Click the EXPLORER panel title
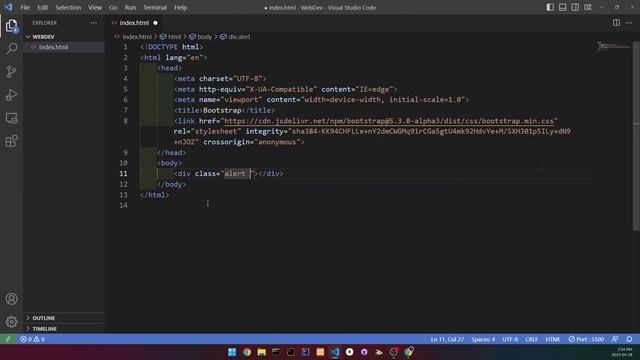This screenshot has height=360, width=640. click(45, 23)
